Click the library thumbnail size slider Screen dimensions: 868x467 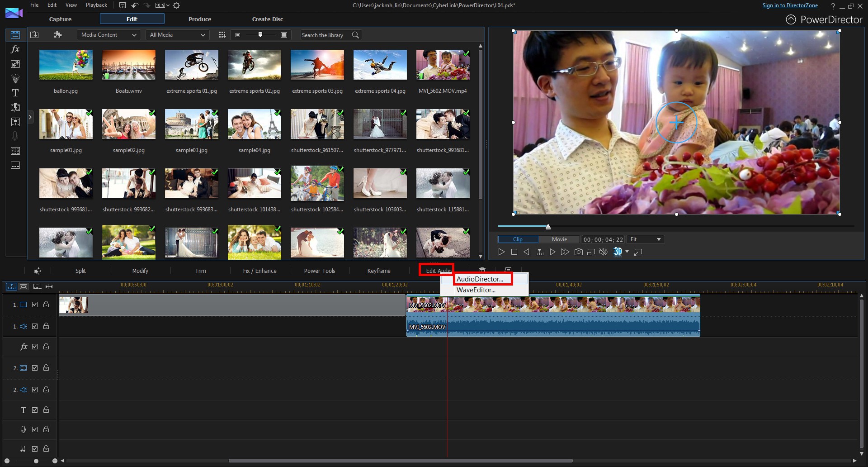(260, 35)
